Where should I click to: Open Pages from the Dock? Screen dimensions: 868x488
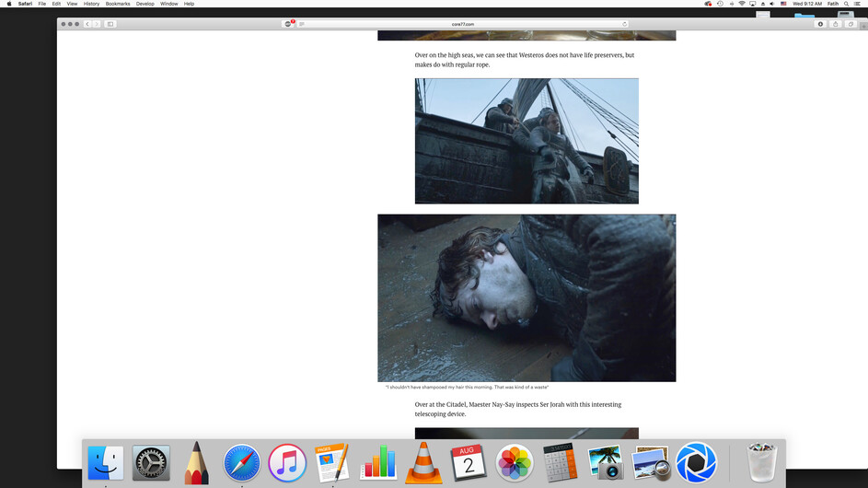coord(332,462)
